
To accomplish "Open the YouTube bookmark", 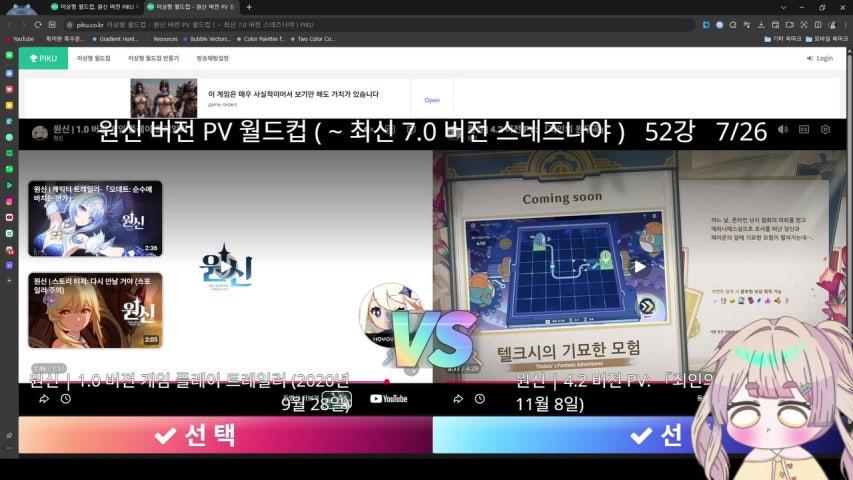I will click(x=20, y=39).
